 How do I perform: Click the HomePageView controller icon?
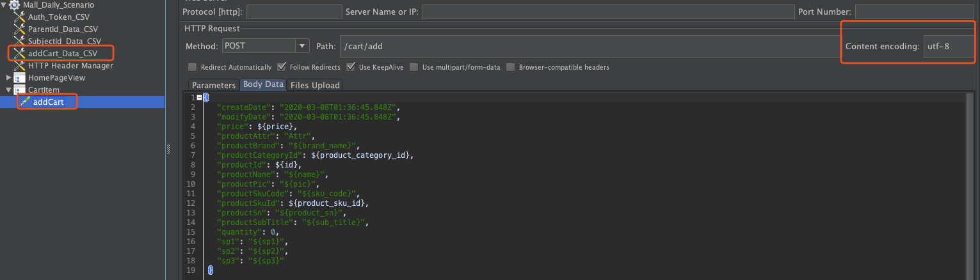(19, 77)
